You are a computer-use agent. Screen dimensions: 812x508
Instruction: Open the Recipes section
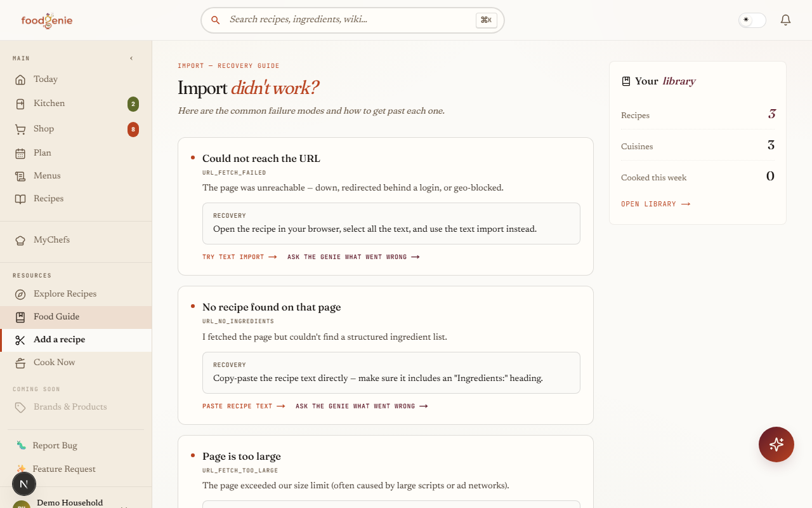click(76, 199)
